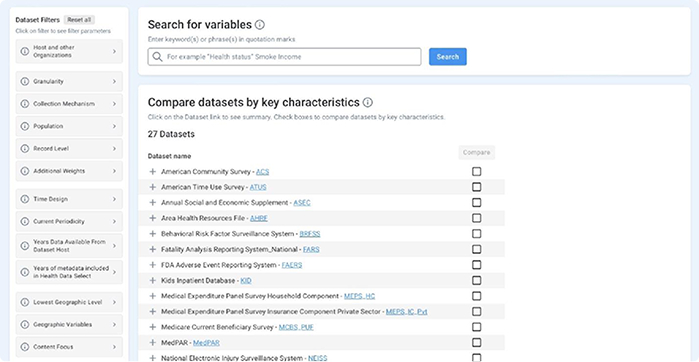Expand American Time Use Survey row
Screen dimensions: 699x362
(x=152, y=187)
